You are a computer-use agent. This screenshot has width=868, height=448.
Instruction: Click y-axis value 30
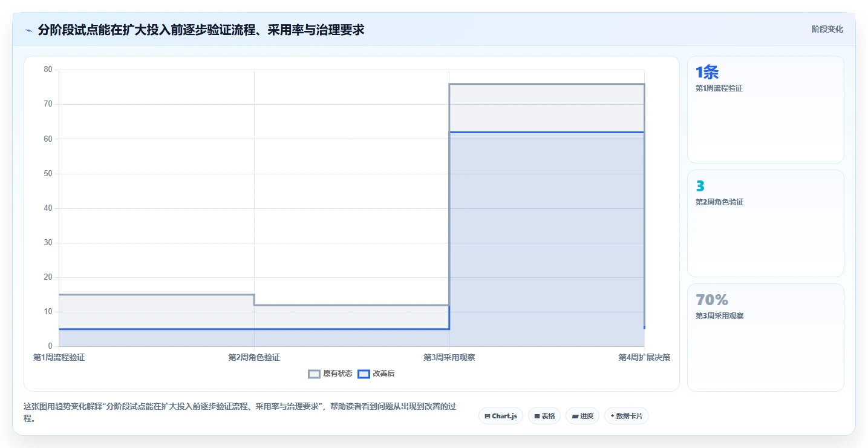pos(48,242)
